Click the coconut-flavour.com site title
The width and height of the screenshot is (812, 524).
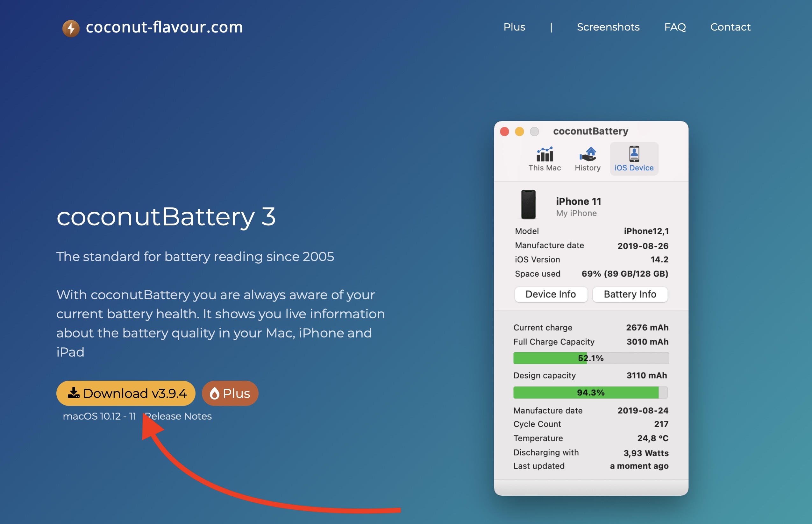click(164, 27)
